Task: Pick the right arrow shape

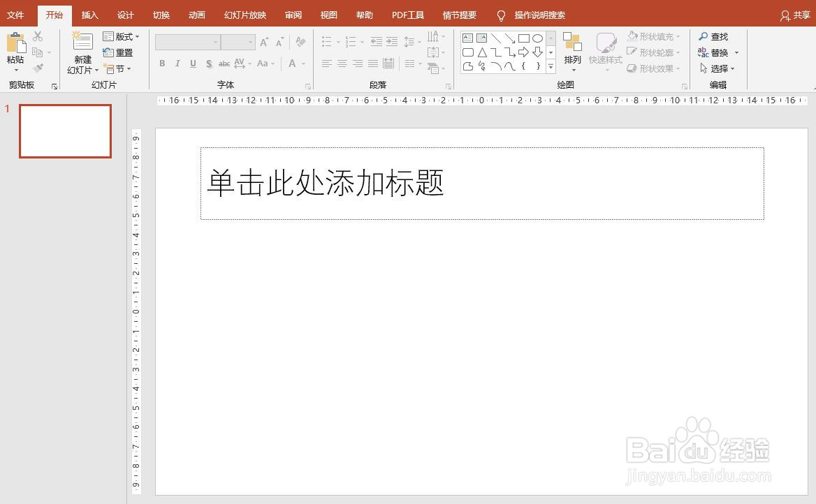Action: (523, 52)
